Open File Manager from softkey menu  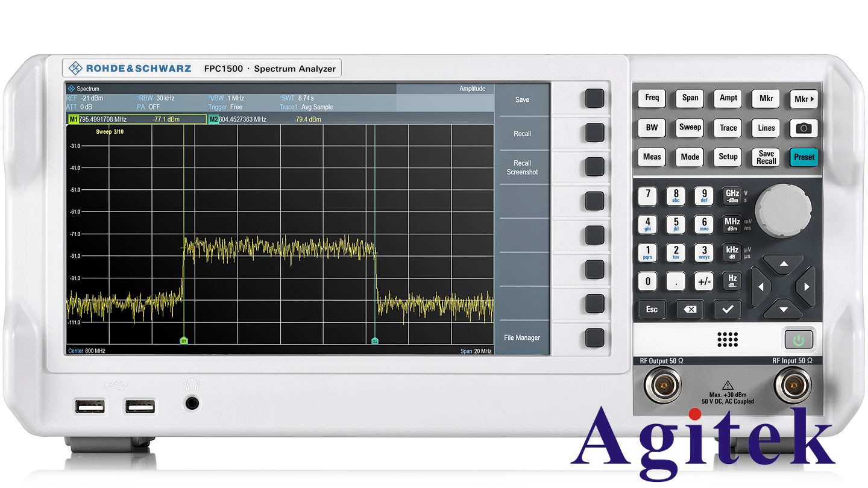coord(522,338)
